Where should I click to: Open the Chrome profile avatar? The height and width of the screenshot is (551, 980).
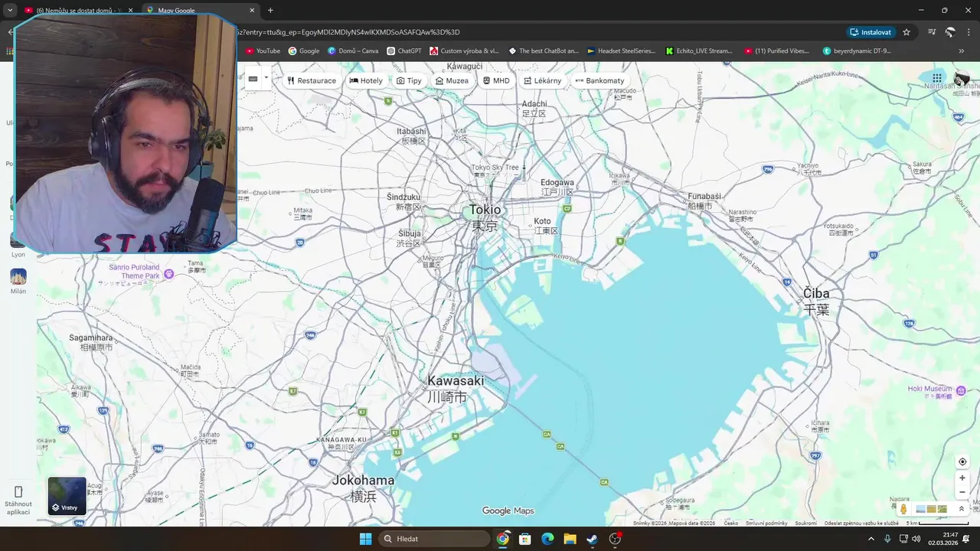click(950, 32)
